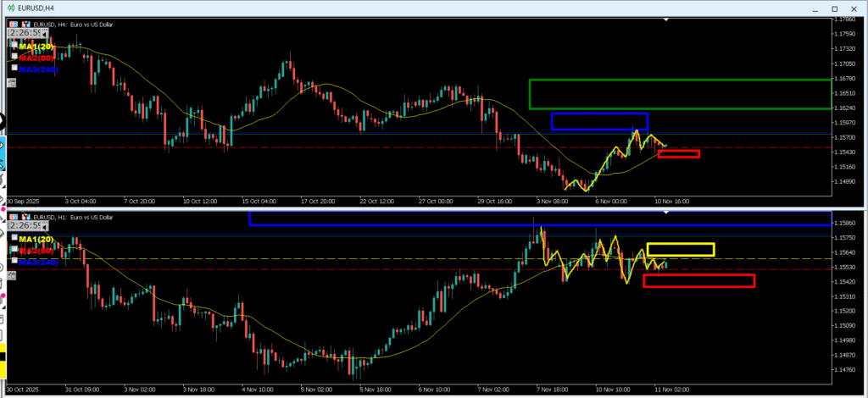This screenshot has width=868, height=398.
Task: Click small panel icon below MA3 in H4 chart
Action: [x=11, y=83]
